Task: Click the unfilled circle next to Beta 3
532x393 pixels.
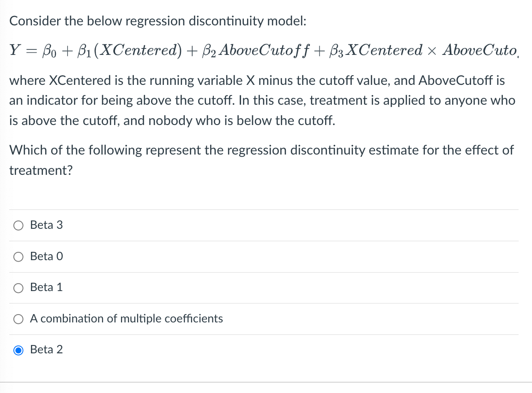Action: click(x=18, y=226)
